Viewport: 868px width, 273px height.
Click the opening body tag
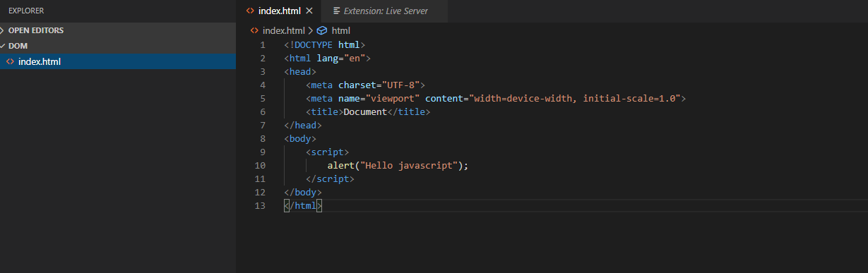[300, 138]
